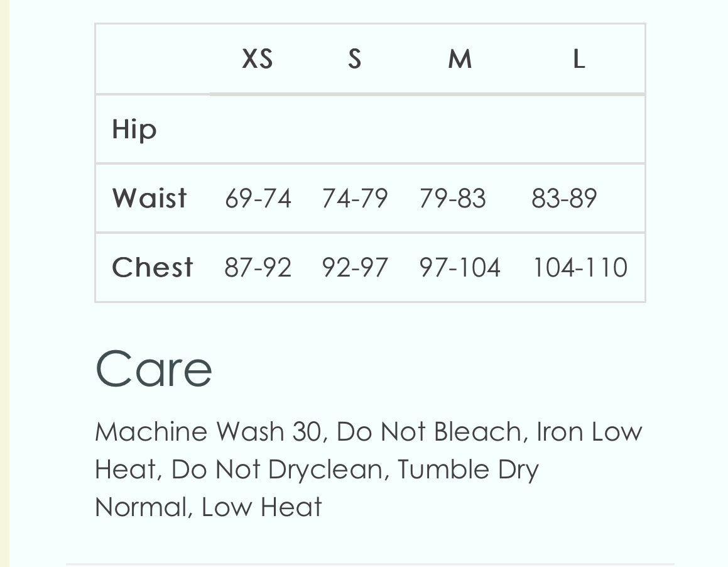Viewport: 728px width, 567px height.
Task: Click the Do Not Dryclean text line
Action: click(x=277, y=470)
